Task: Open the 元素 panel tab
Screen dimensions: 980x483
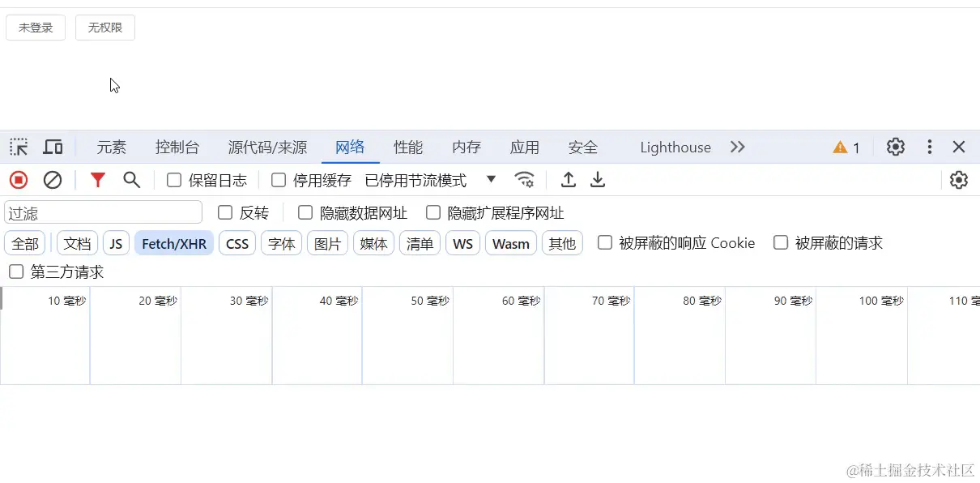Action: click(111, 147)
